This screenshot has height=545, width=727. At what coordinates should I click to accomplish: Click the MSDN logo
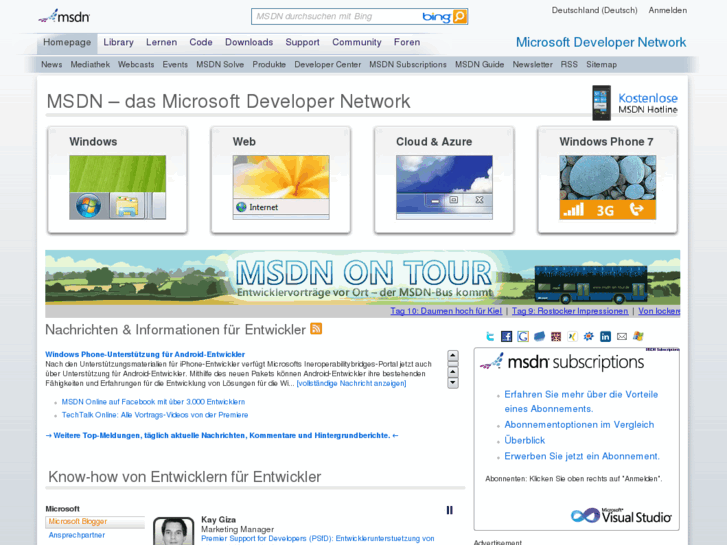[x=64, y=17]
